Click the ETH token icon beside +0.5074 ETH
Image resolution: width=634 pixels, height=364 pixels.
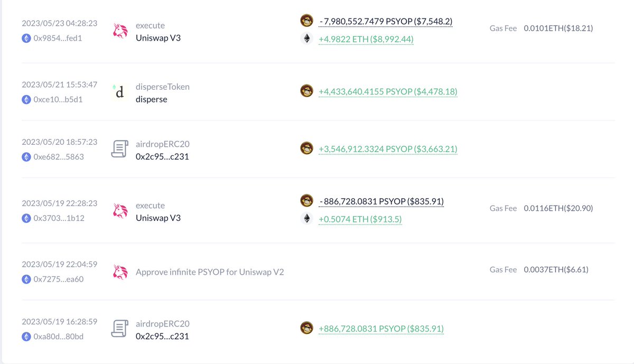coord(306,218)
